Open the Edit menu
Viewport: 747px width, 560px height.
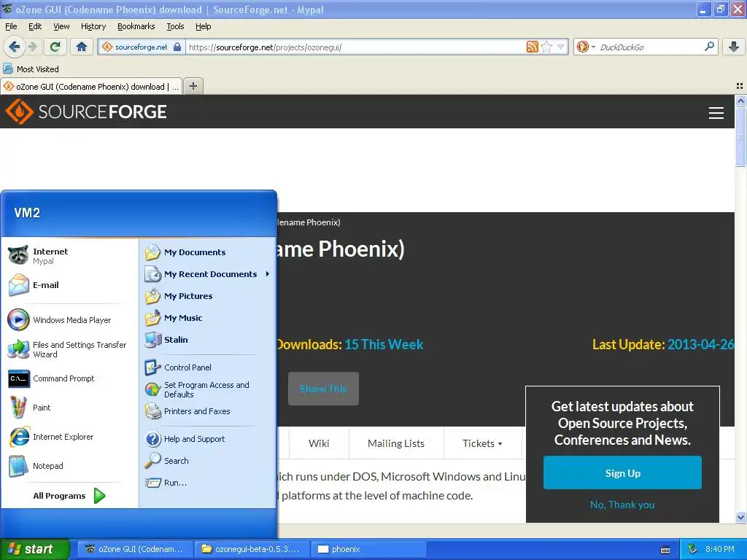pos(35,26)
